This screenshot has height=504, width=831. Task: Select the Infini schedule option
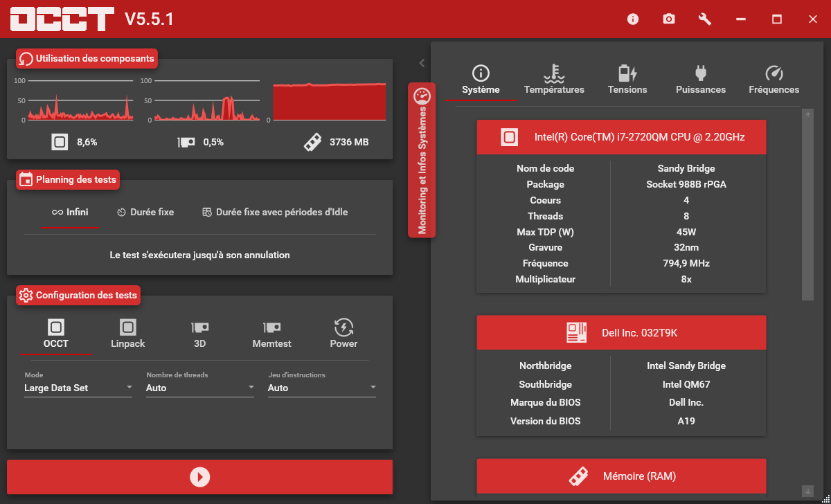[70, 213]
